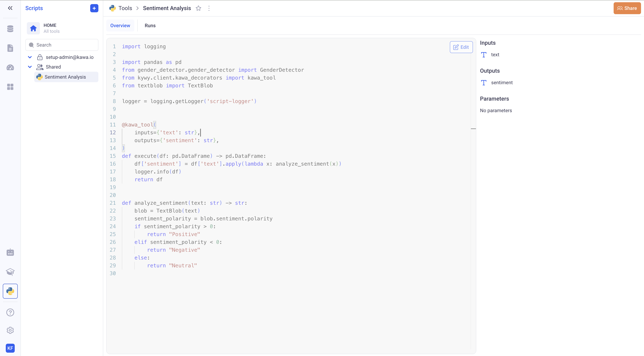Favorite Sentiment Analysis with the star icon
644x356 pixels.
[x=198, y=8]
